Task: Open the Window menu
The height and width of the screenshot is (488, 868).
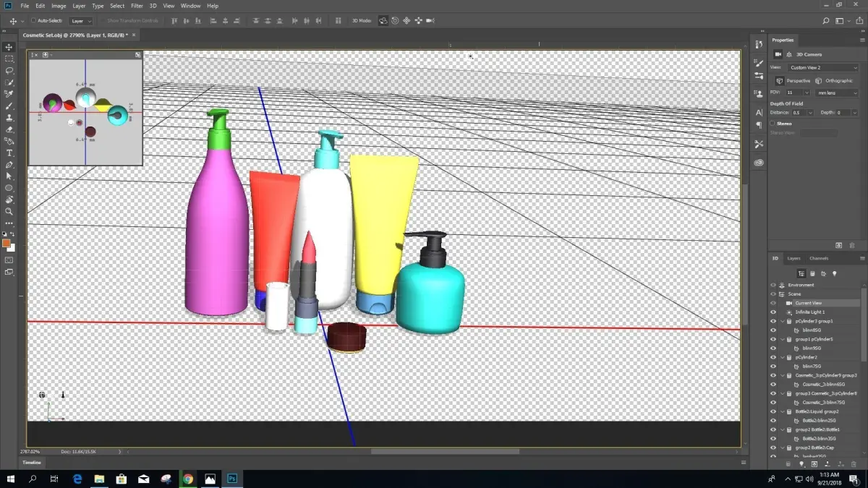Action: (191, 6)
